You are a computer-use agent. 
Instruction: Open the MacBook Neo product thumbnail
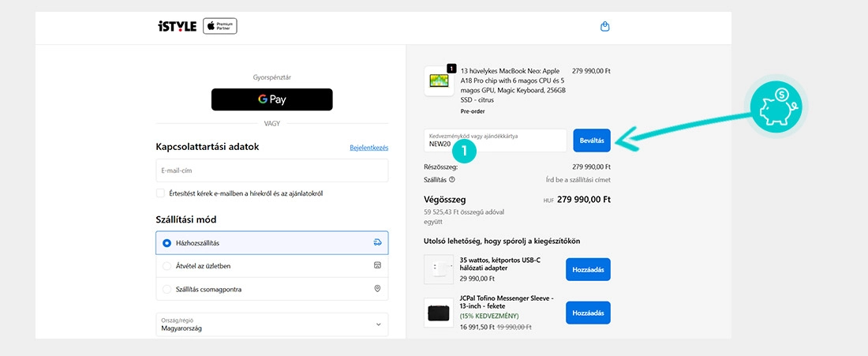[x=439, y=81]
